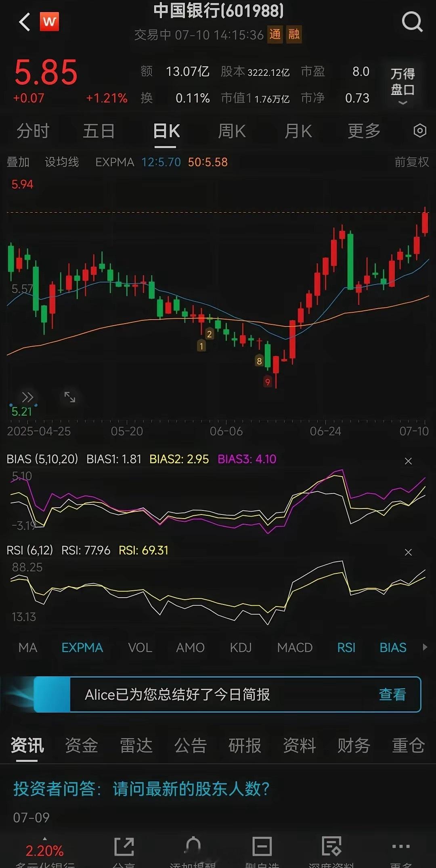Tap the numbered marker 1 on chart

[201, 346]
